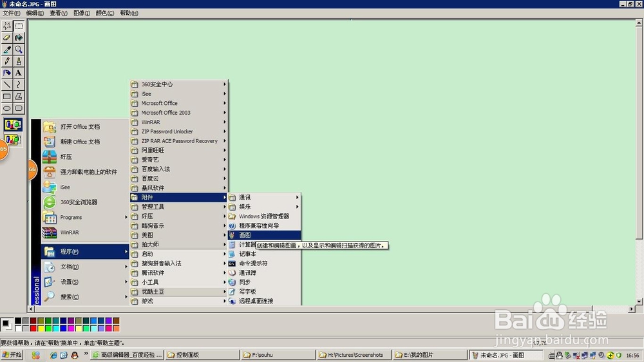This screenshot has width=644, height=362.
Task: Activate the Pick Color eyedropper tool
Action: coord(7,50)
